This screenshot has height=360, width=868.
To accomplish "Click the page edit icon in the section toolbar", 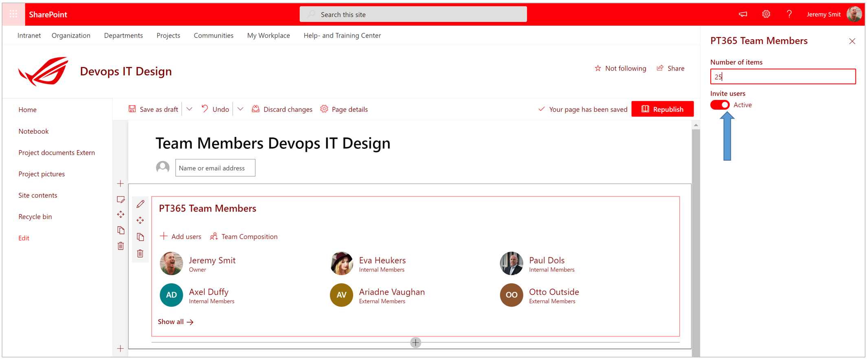I will [x=121, y=199].
